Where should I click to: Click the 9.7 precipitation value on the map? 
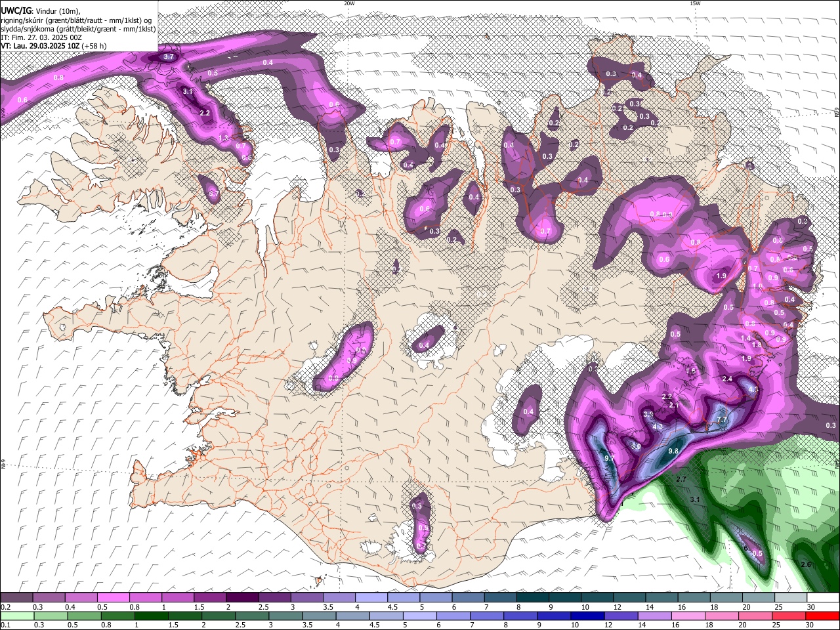[609, 458]
